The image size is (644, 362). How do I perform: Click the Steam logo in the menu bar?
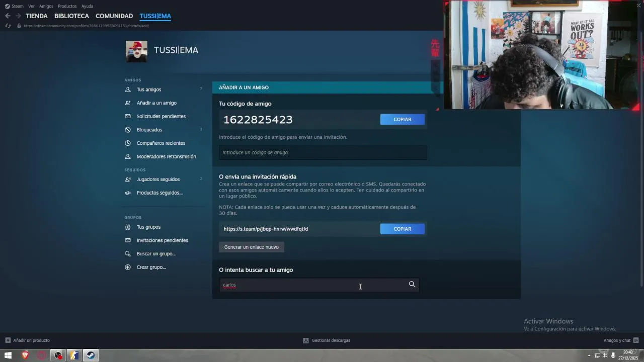point(7,6)
